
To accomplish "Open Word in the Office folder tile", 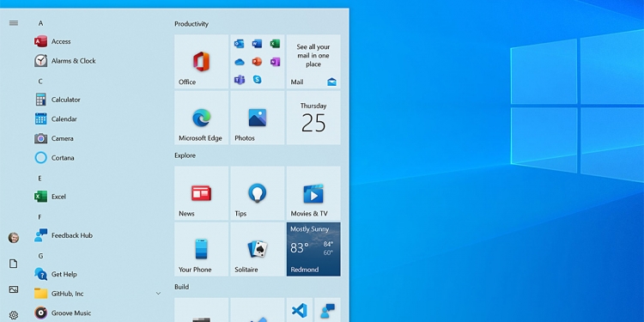I will pos(257,44).
